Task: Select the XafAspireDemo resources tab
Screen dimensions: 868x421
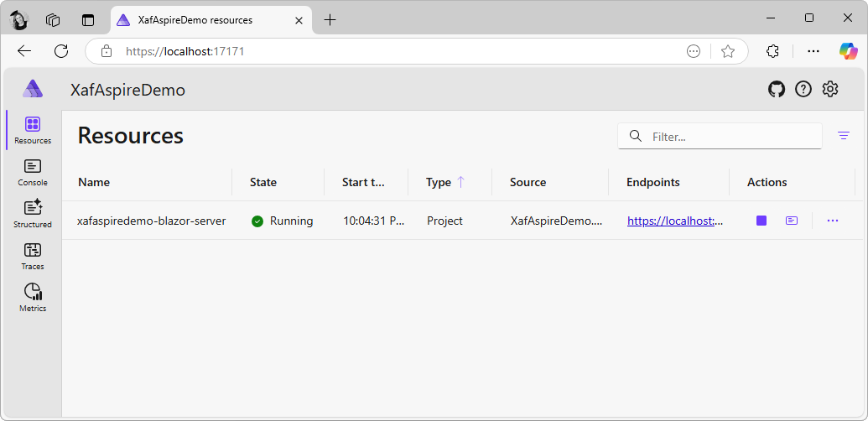Action: [x=211, y=20]
